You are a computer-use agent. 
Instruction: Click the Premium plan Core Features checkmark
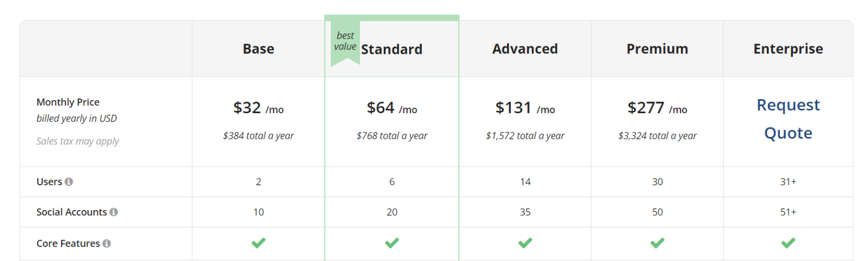pos(657,243)
